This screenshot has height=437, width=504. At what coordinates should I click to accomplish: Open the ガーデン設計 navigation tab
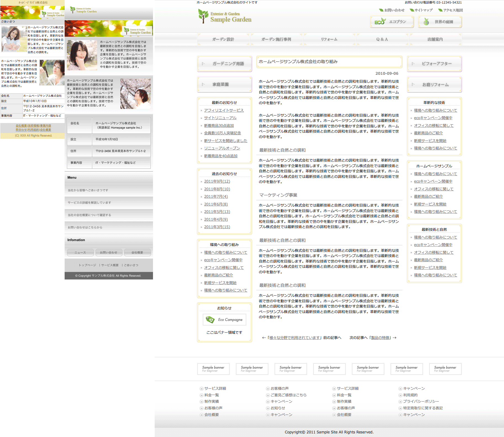pyautogui.click(x=223, y=39)
